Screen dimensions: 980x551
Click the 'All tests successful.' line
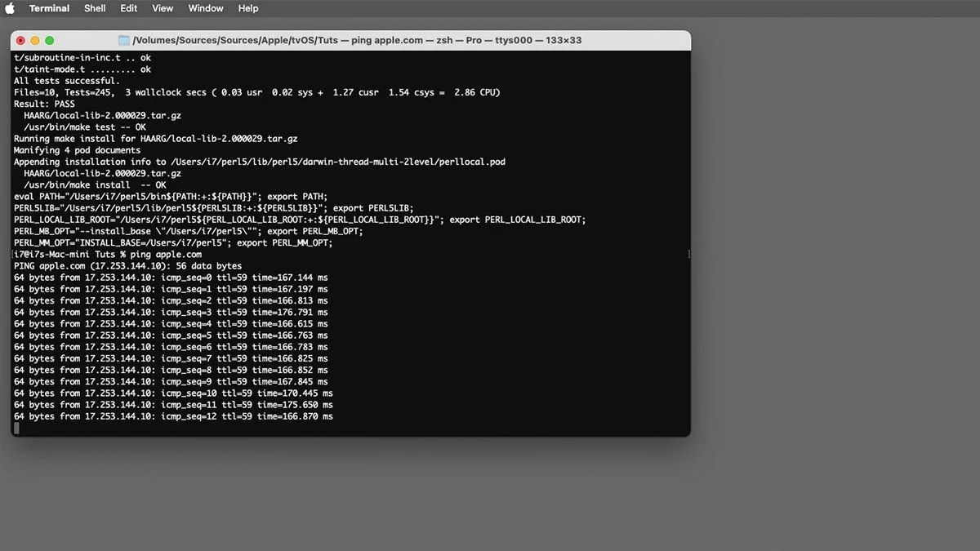(x=67, y=81)
